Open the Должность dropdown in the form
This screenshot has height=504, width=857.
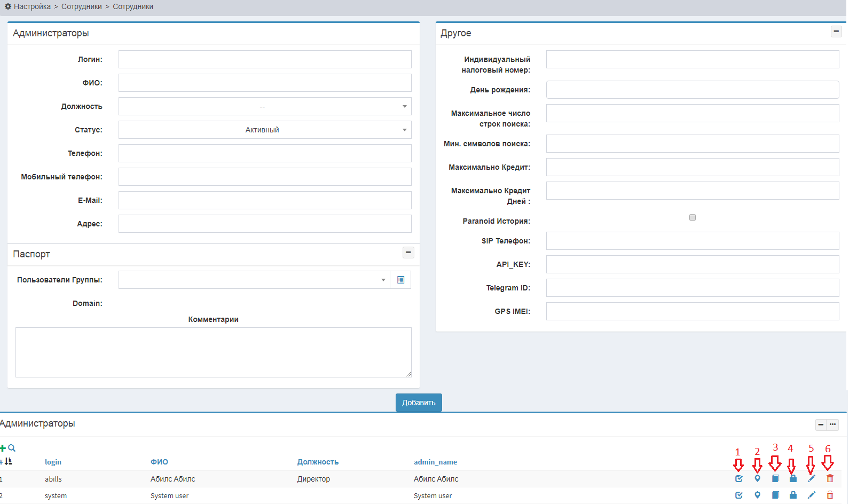[265, 107]
